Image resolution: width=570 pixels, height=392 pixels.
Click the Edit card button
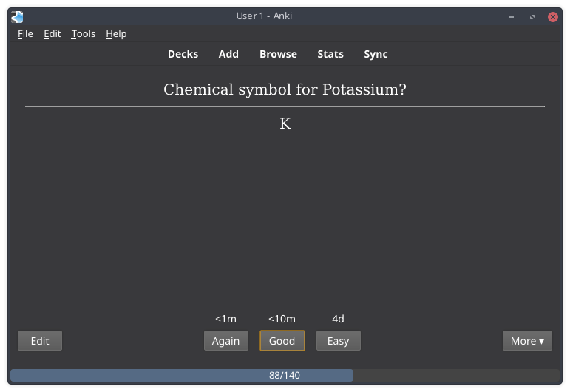click(x=40, y=341)
